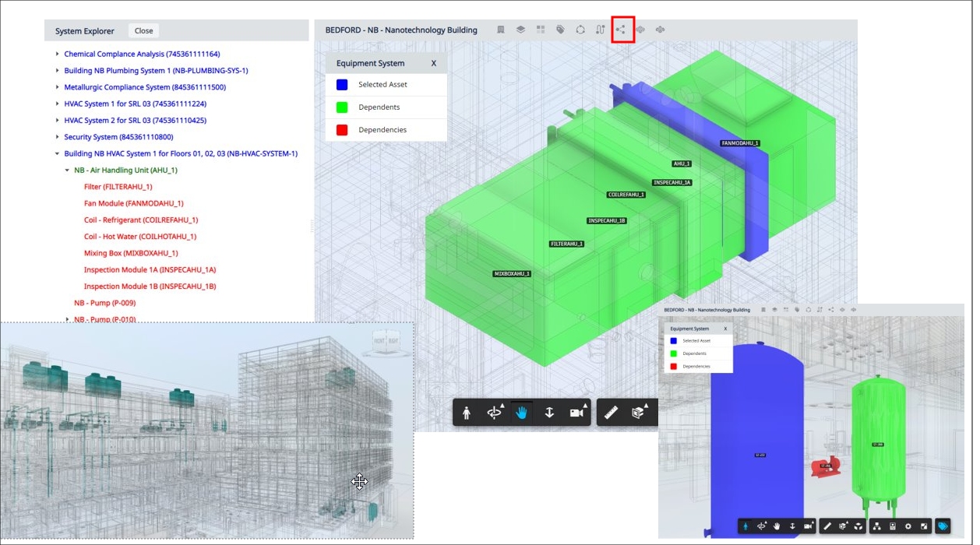Click pan hand in tank viewer toolbar
This screenshot has width=980, height=545.
(777, 526)
